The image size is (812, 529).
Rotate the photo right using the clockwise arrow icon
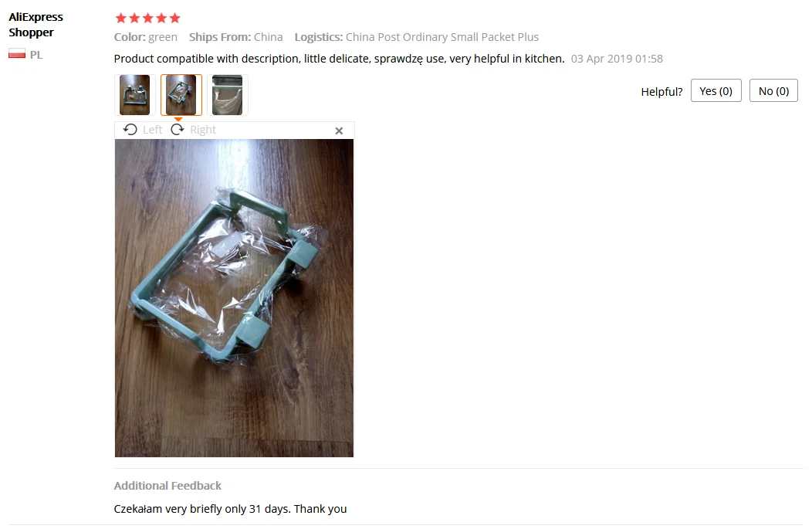178,130
